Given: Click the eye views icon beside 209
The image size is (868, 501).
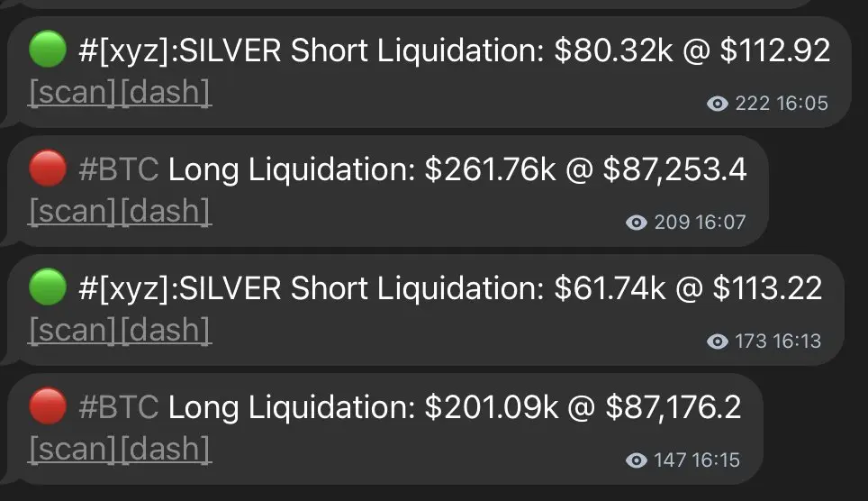Looking at the screenshot, I should click(x=637, y=223).
